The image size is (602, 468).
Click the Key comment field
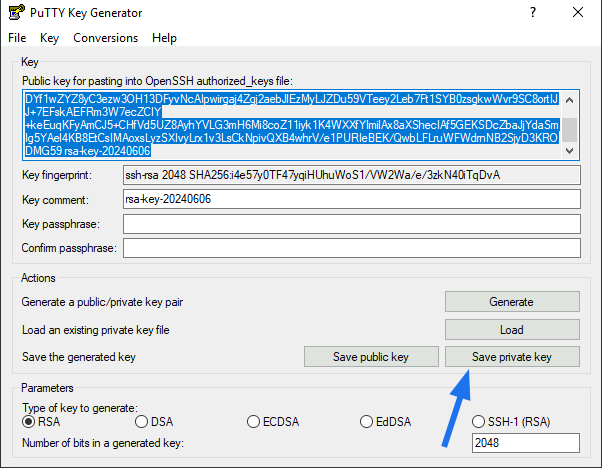coord(352,199)
